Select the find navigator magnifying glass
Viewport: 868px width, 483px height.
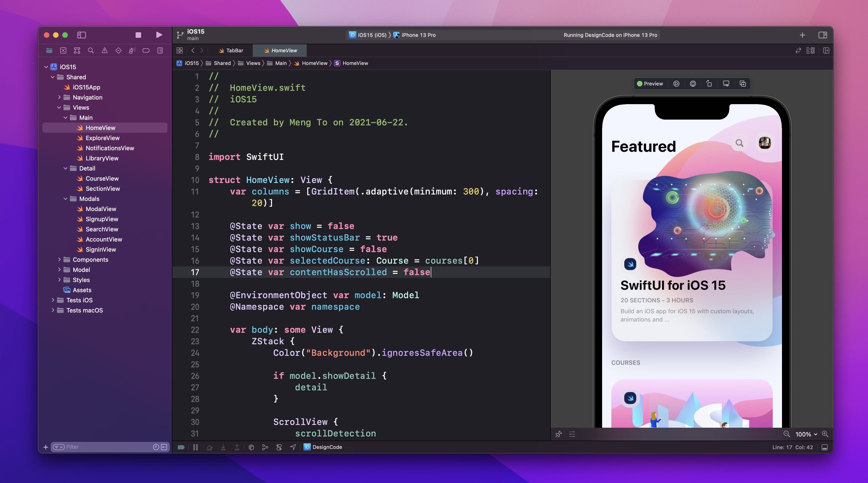(91, 50)
